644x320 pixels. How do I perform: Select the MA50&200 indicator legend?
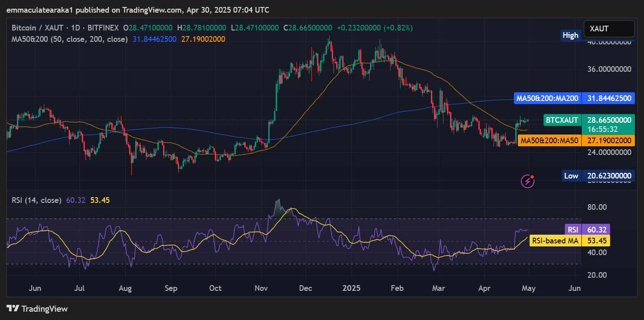[x=70, y=39]
